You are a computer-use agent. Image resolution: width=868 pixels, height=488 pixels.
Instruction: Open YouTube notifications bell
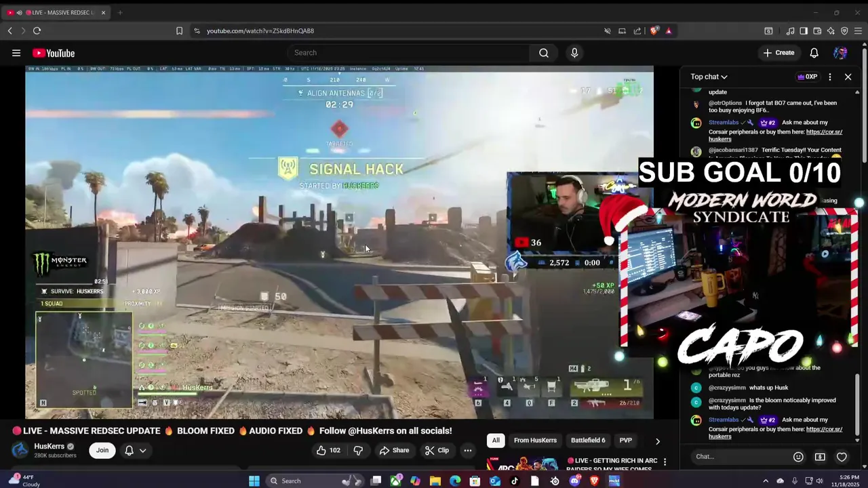[814, 53]
